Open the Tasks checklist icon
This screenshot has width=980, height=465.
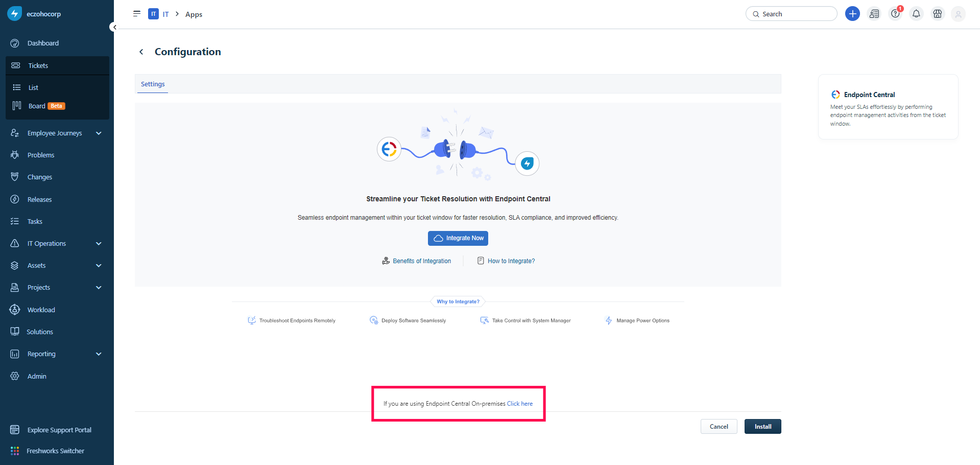[x=15, y=221]
